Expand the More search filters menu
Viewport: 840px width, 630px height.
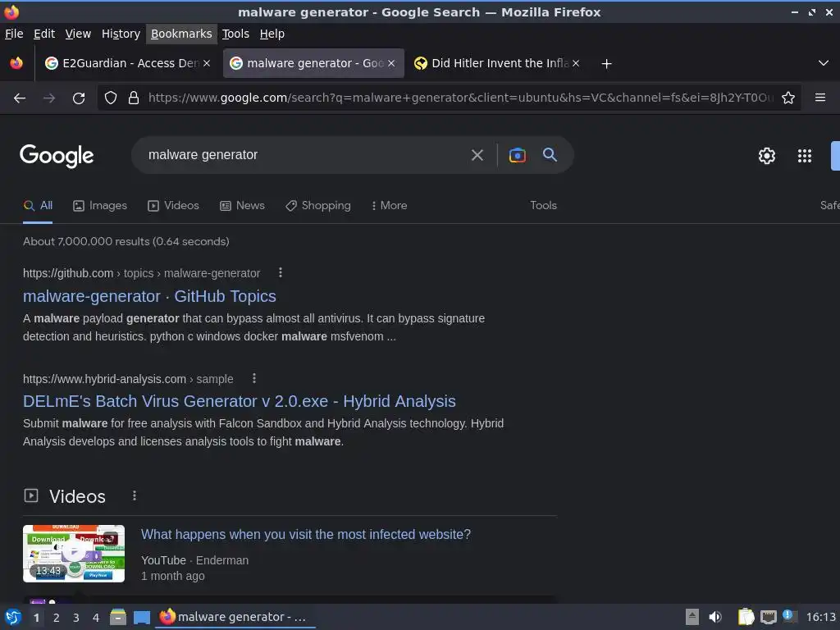(x=389, y=206)
